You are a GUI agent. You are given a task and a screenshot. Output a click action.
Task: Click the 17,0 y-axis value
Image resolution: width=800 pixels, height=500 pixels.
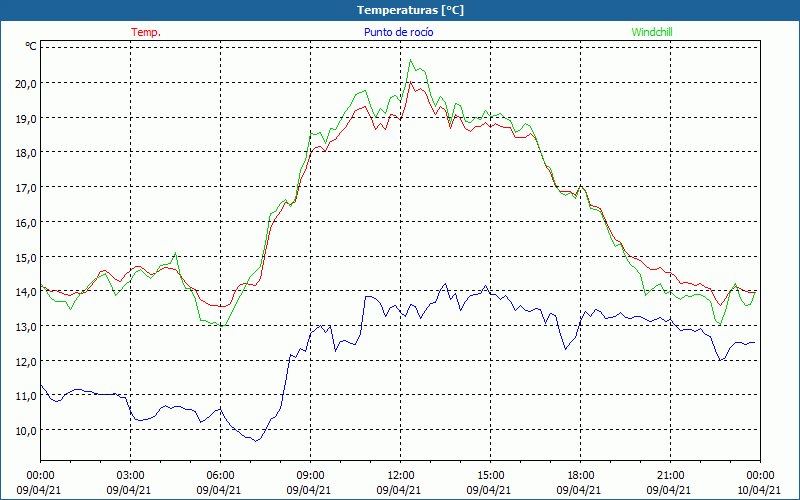(x=26, y=188)
